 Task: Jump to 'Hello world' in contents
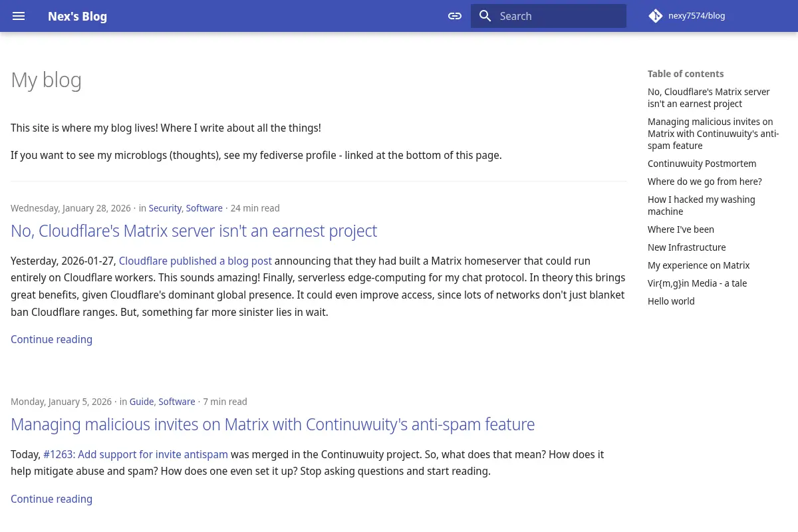671,301
